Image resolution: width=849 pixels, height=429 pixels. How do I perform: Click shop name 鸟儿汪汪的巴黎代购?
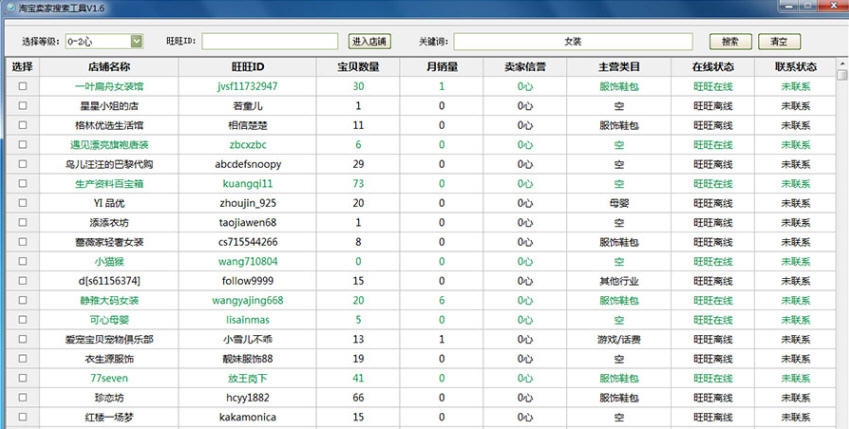click(109, 164)
